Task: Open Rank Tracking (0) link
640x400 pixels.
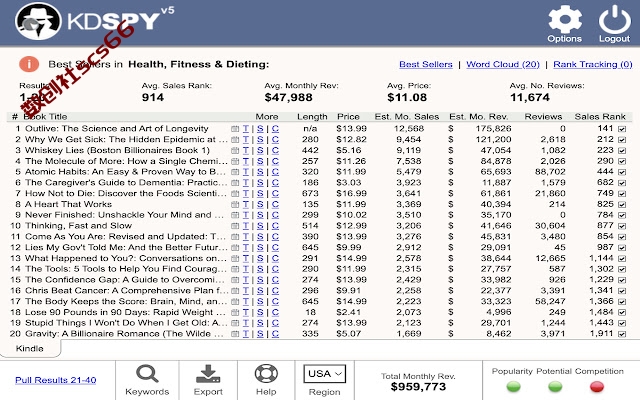Action: tap(593, 64)
